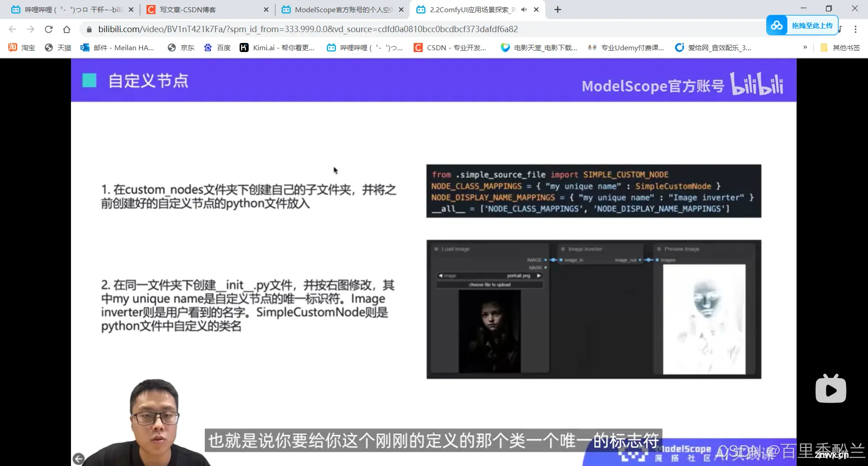Click the code snippet image on slide
Screen dimensions: 868x466
tap(594, 191)
